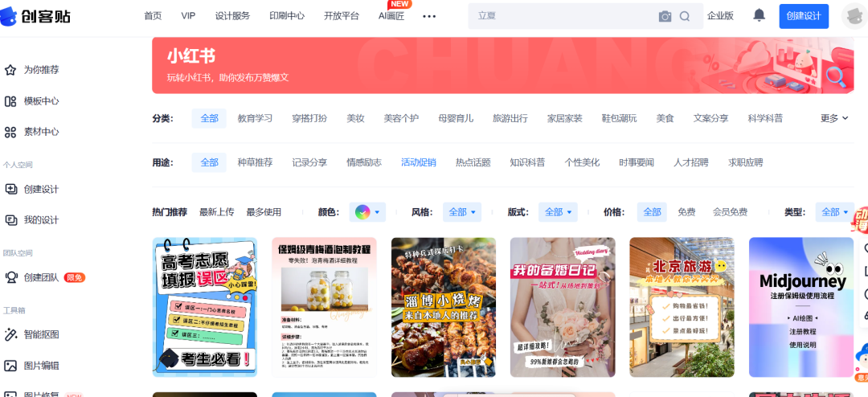Click the 模板中心 sidebar icon
This screenshot has width=868, height=397.
(x=10, y=101)
